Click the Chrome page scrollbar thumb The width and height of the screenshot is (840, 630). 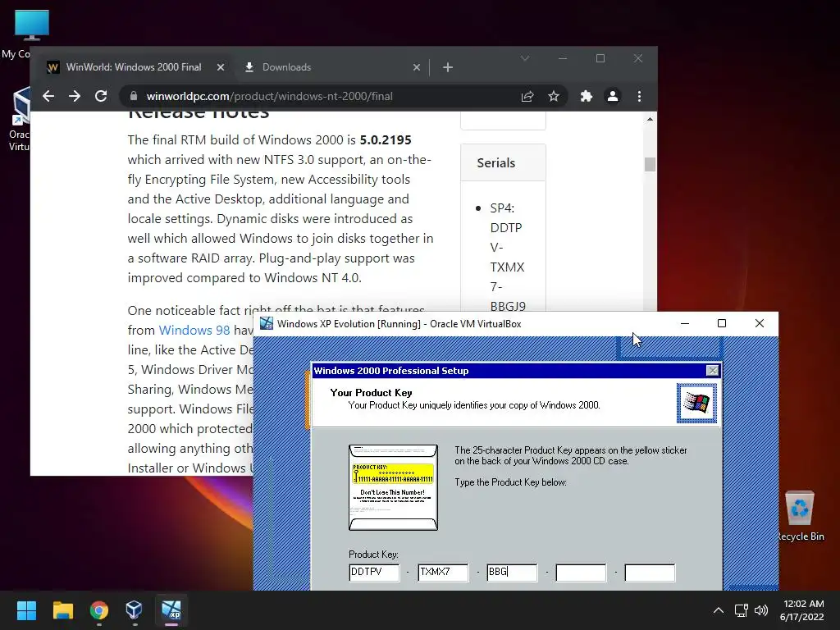[x=650, y=164]
